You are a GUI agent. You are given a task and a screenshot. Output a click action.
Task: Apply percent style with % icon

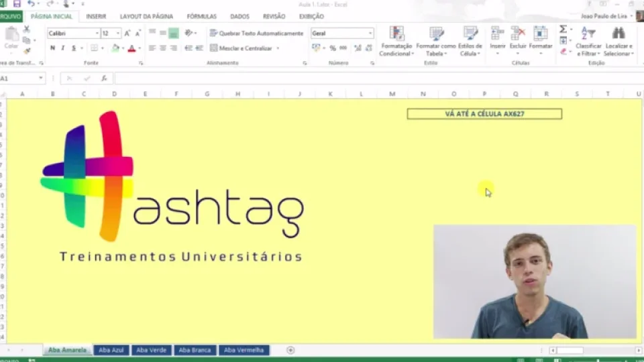(x=333, y=48)
